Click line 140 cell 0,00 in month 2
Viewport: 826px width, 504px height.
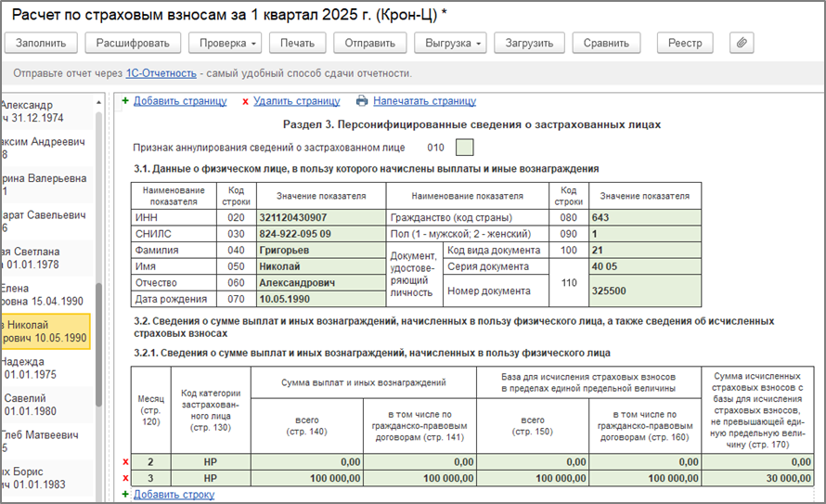(307, 462)
